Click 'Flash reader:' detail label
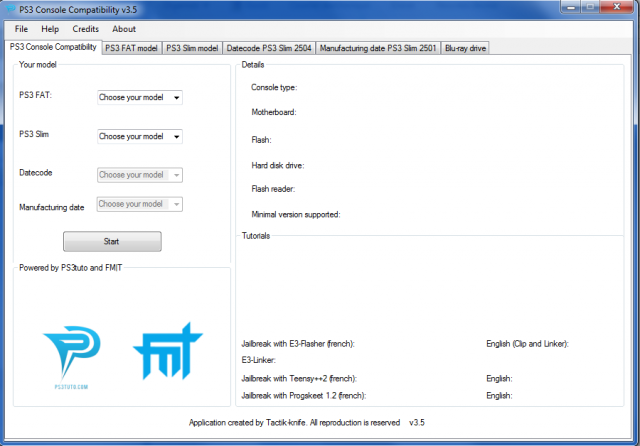The width and height of the screenshot is (640, 446). coord(273,189)
